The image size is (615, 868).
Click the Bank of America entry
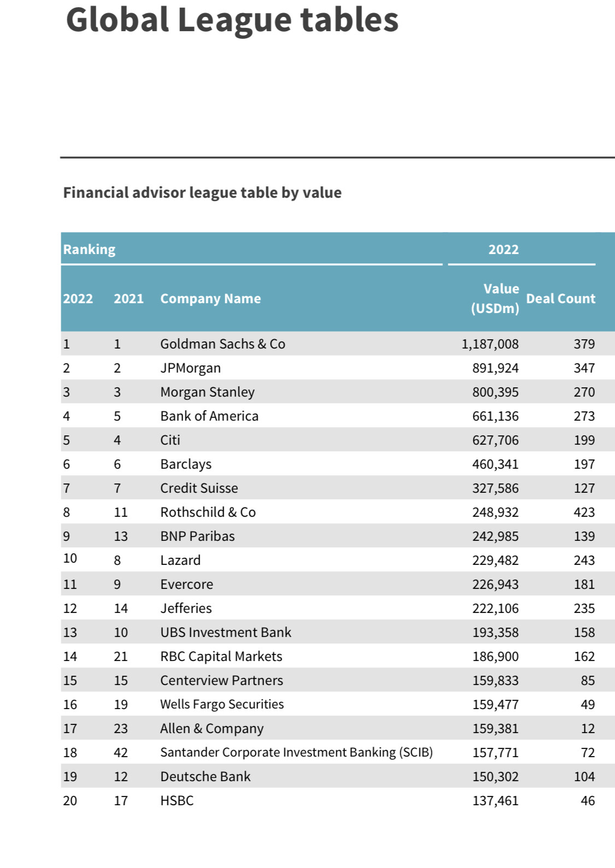(x=209, y=416)
